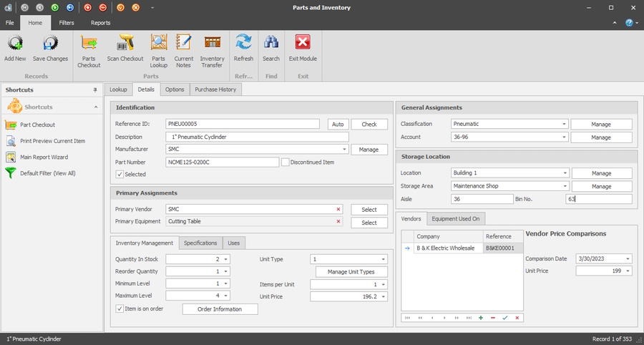Remove vendor with red minus in navigator
This screenshot has height=345, width=644.
click(493, 318)
